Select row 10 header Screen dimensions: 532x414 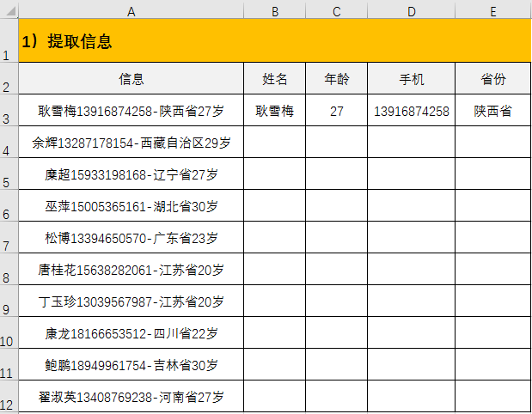(x=9, y=332)
